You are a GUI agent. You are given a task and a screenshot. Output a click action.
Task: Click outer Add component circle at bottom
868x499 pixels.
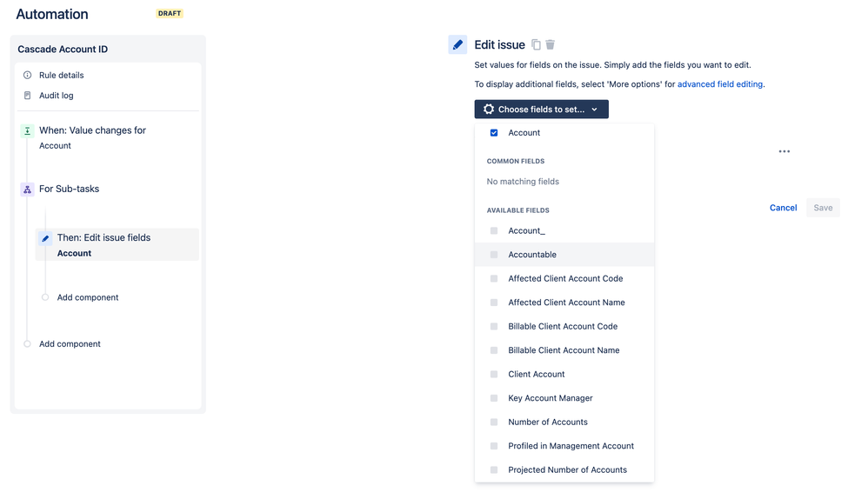coord(27,344)
